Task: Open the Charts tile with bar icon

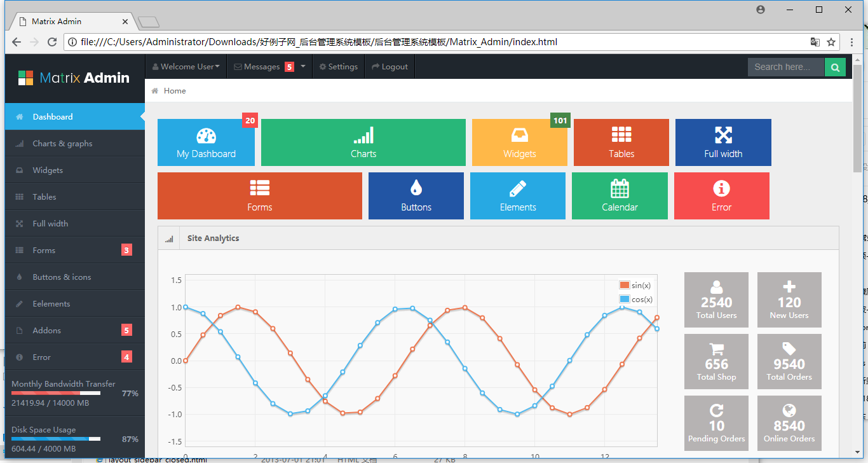Action: coord(363,142)
